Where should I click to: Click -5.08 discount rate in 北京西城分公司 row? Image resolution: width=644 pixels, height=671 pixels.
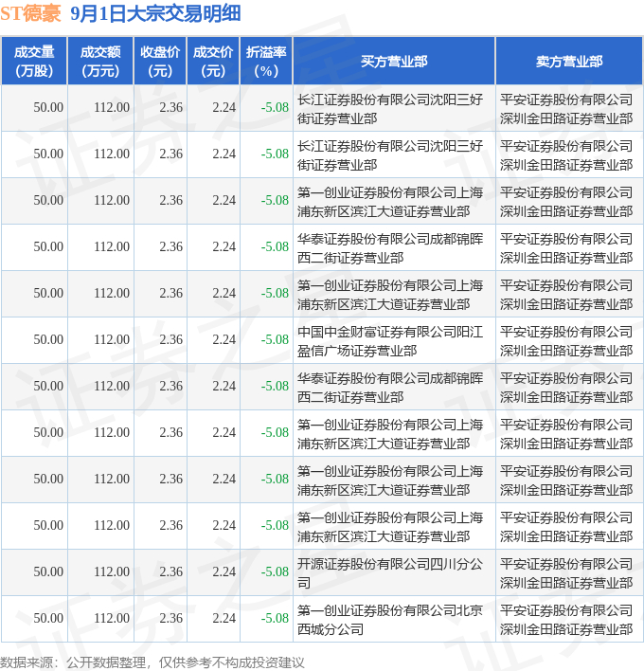click(275, 618)
